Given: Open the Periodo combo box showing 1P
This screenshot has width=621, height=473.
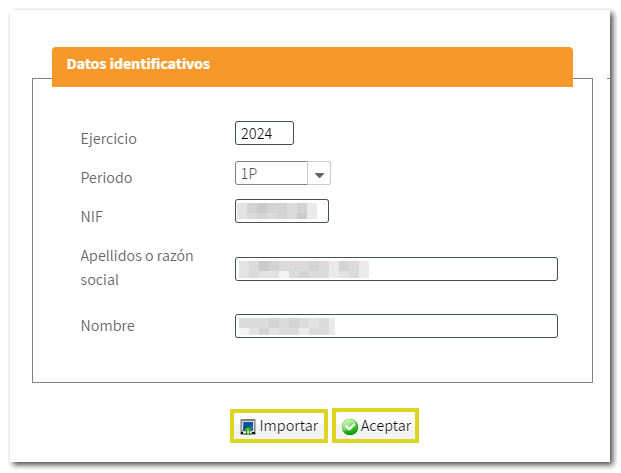Looking at the screenshot, I should pos(271,174).
